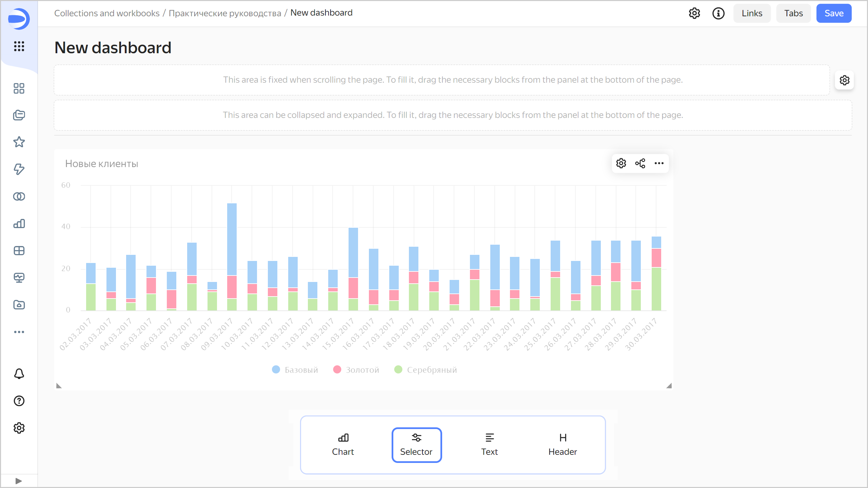This screenshot has height=488, width=868.
Task: Open the Charts sidebar icon
Action: click(19, 224)
